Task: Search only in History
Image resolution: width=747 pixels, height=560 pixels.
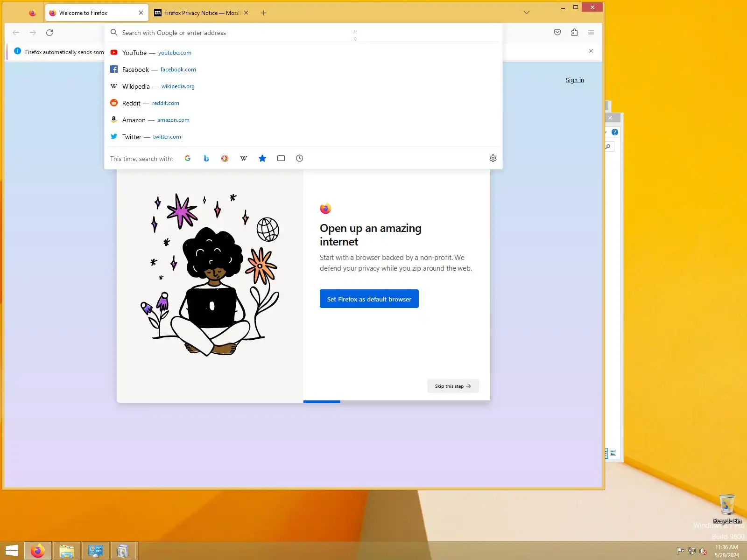Action: (300, 158)
